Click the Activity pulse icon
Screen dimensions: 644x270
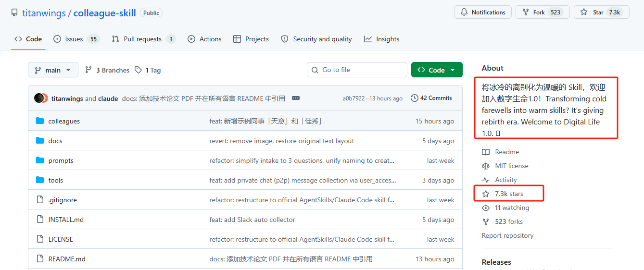(486, 180)
